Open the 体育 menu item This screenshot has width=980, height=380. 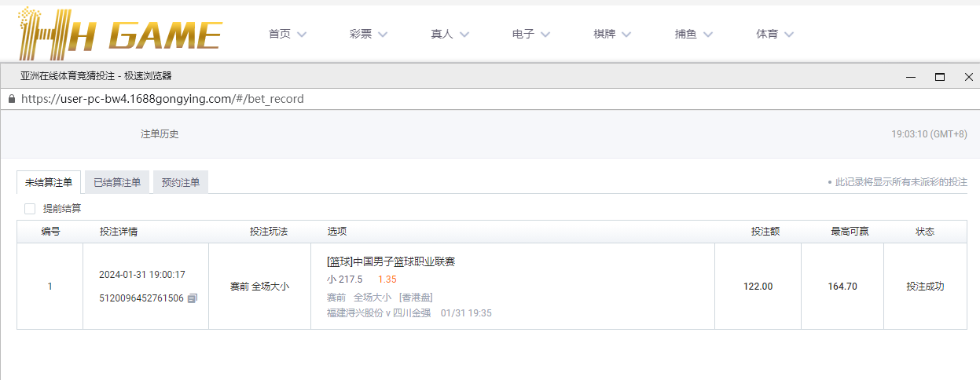[x=767, y=34]
